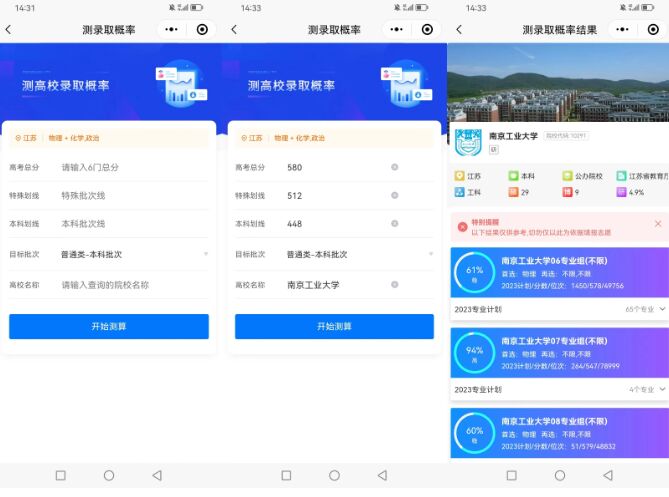
Task: Click the 南京工业大学 school logo
Action: [x=468, y=141]
